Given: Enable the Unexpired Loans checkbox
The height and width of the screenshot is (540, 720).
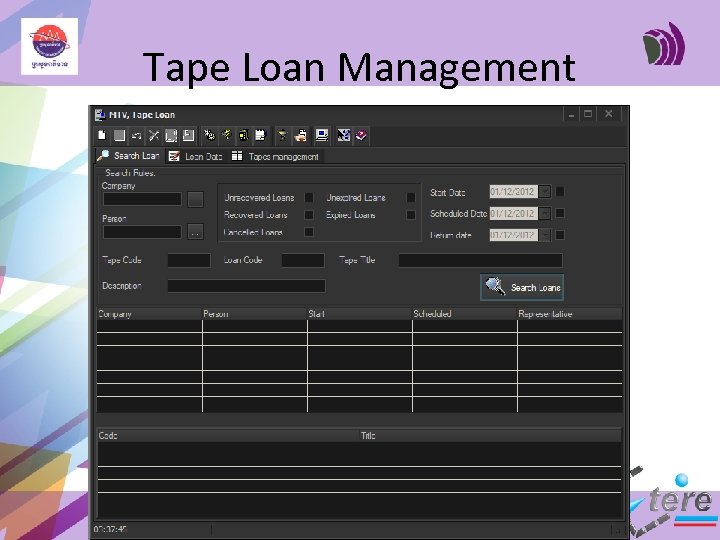Looking at the screenshot, I should pyautogui.click(x=411, y=197).
